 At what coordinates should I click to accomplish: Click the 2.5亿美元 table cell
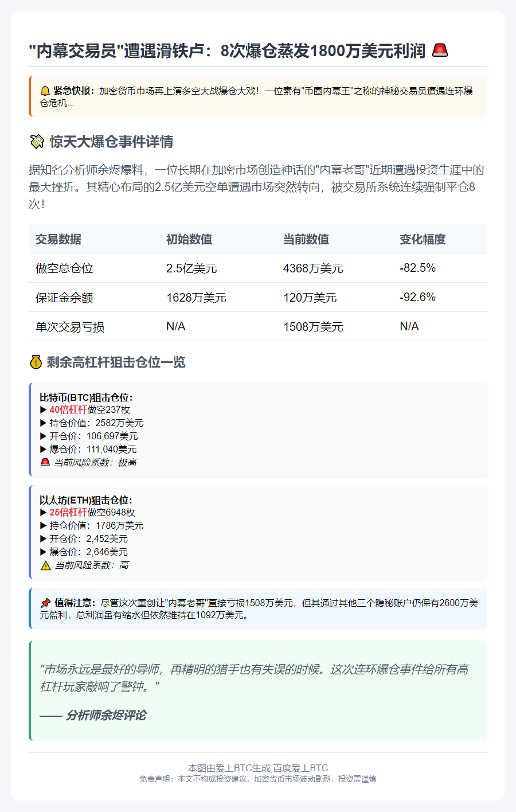[191, 268]
